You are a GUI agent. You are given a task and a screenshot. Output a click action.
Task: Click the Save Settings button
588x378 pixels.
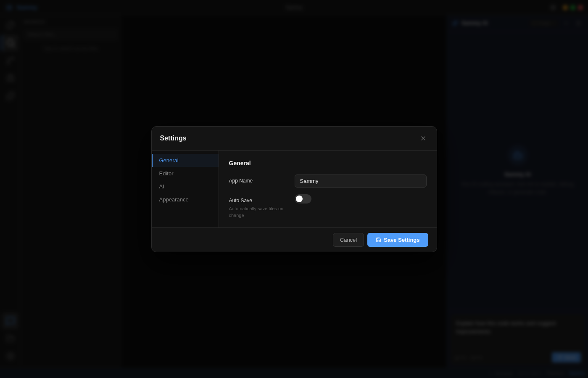[x=398, y=240]
